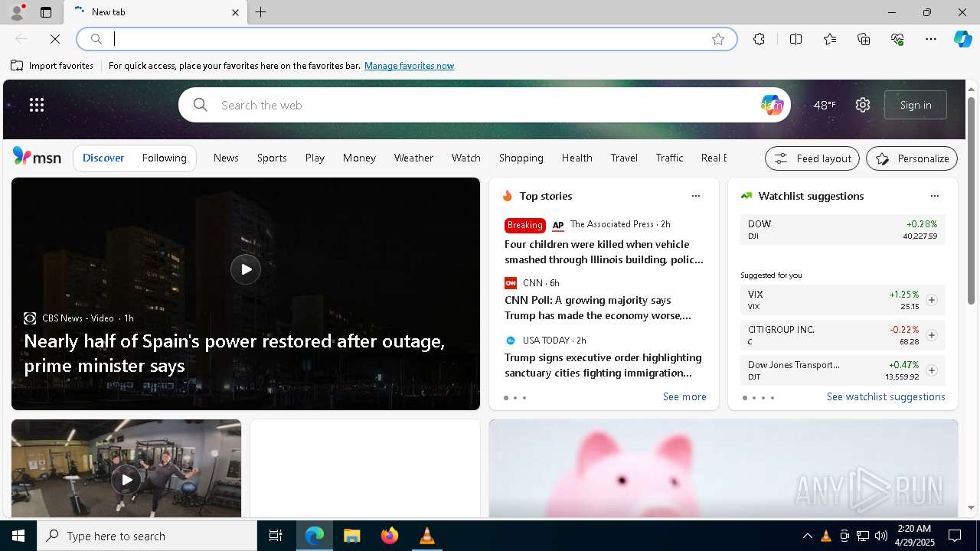The height and width of the screenshot is (551, 980).
Task: Click the page vertical scrollbar
Action: point(971,201)
